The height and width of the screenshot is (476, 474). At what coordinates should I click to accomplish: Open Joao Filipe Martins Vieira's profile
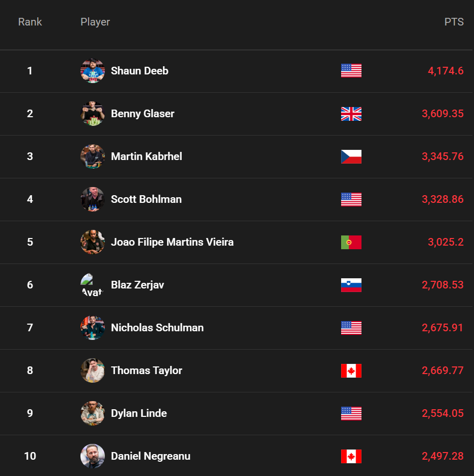click(x=172, y=242)
